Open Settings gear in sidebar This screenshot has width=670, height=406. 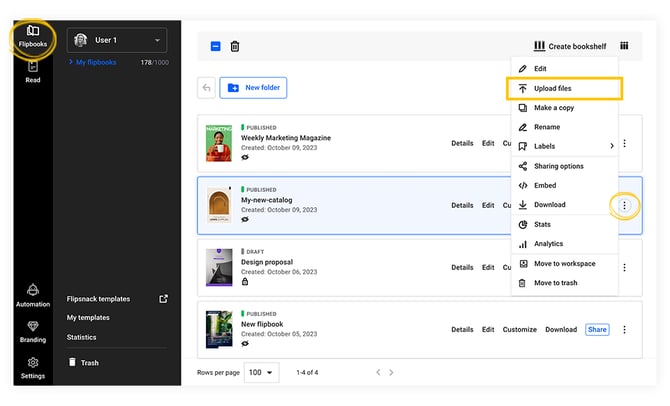click(x=32, y=368)
